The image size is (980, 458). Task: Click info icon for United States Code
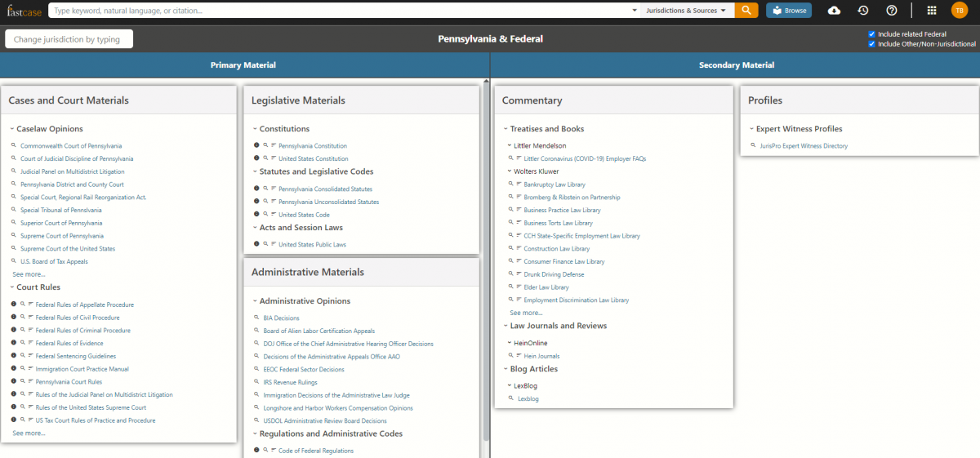pyautogui.click(x=257, y=215)
